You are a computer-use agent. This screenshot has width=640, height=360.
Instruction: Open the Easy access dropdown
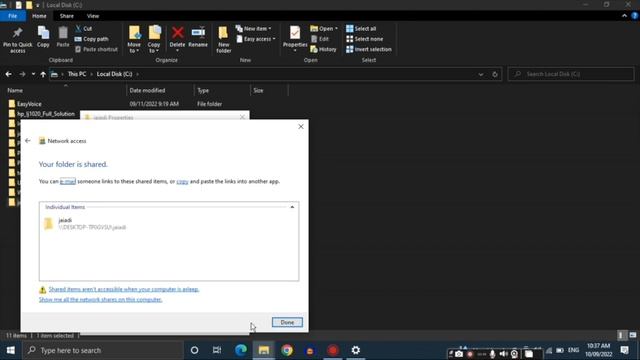(x=256, y=39)
